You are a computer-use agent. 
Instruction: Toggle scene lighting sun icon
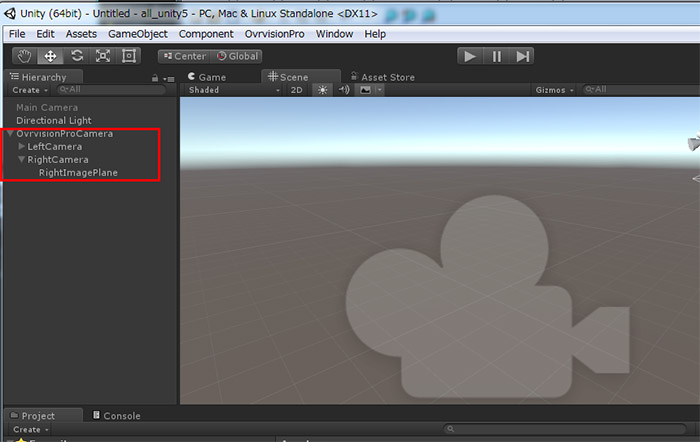[323, 90]
